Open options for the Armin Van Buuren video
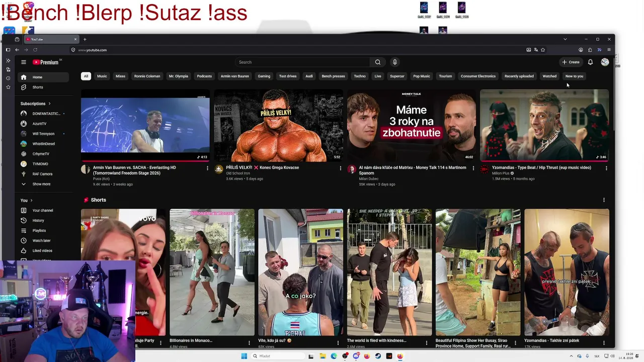This screenshot has width=644, height=362. coord(207,168)
